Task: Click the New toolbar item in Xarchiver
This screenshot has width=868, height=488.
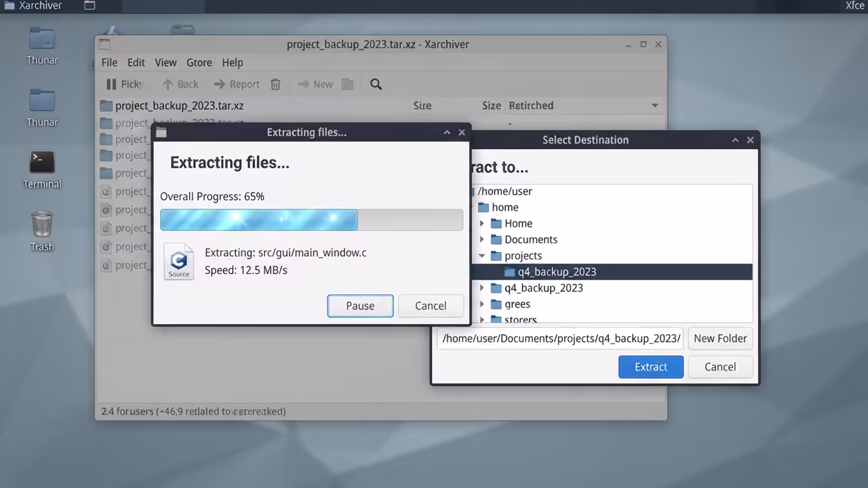Action: click(x=315, y=84)
